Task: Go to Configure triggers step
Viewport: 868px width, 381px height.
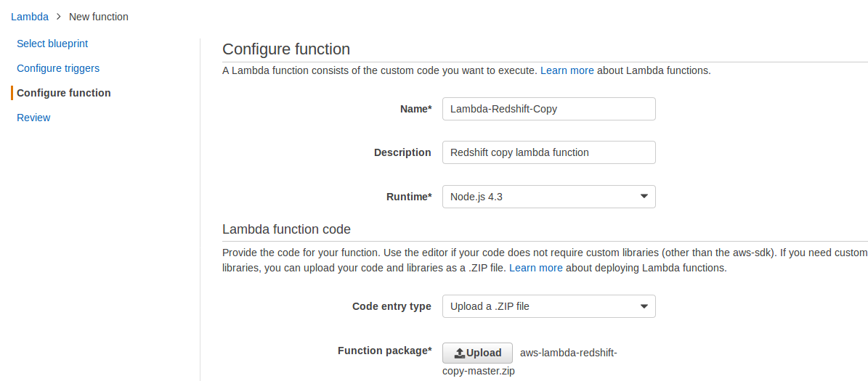Action: pos(58,68)
